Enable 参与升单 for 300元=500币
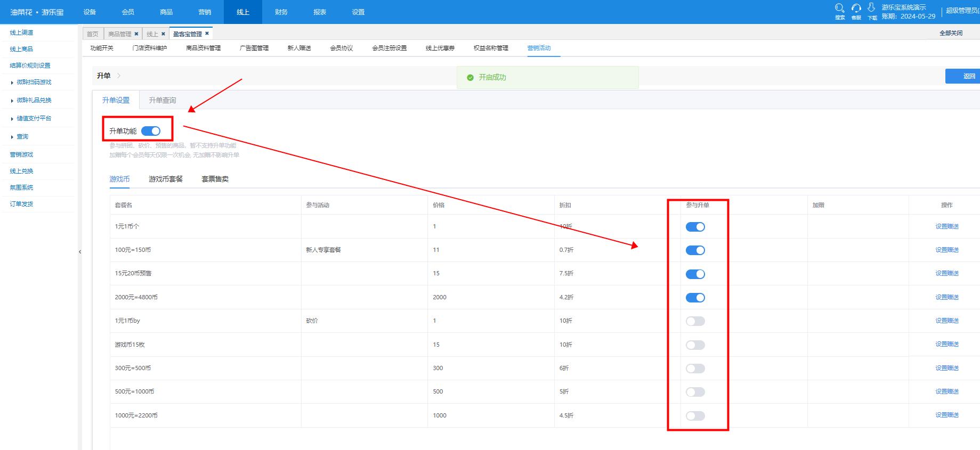Image resolution: width=980 pixels, height=450 pixels. (695, 369)
